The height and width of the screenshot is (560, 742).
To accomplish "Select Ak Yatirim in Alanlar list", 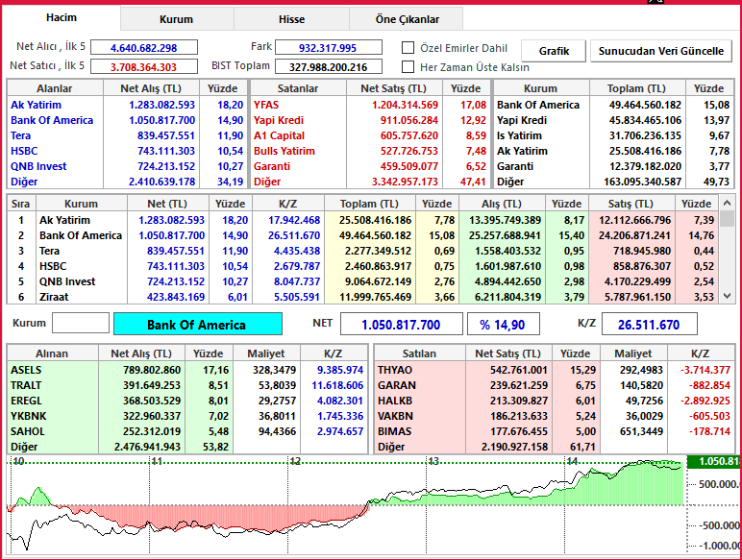I will pos(36,105).
